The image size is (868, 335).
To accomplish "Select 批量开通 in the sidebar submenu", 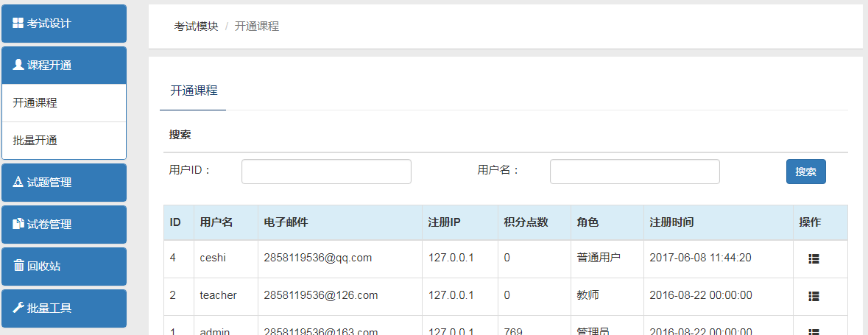I will coord(35,141).
